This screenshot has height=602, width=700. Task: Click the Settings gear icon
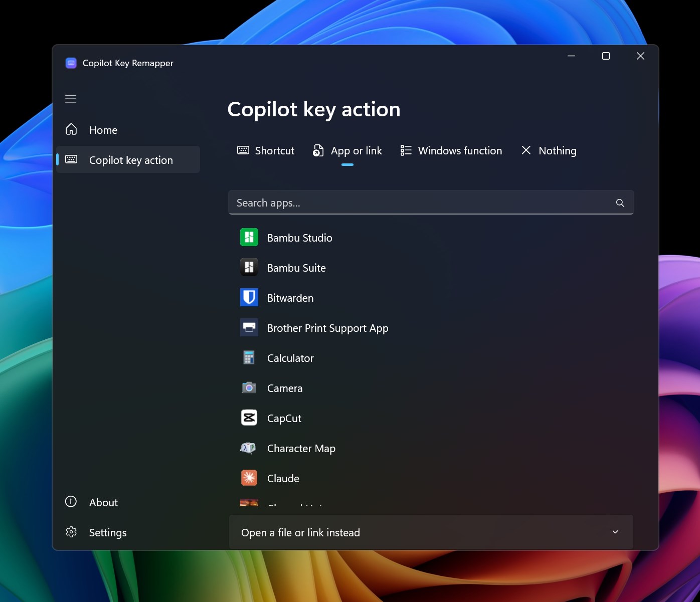click(71, 532)
